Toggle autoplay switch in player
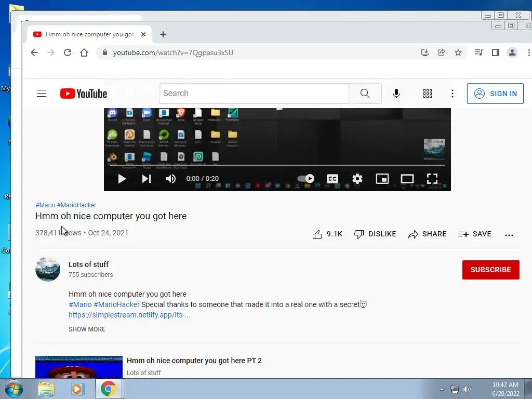The width and height of the screenshot is (532, 399). [305, 179]
